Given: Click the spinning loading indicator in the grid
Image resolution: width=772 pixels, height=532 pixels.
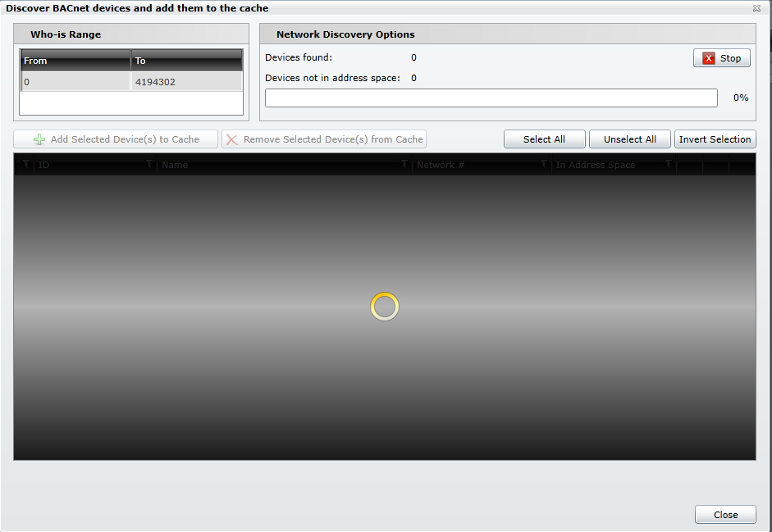Looking at the screenshot, I should pos(384,307).
